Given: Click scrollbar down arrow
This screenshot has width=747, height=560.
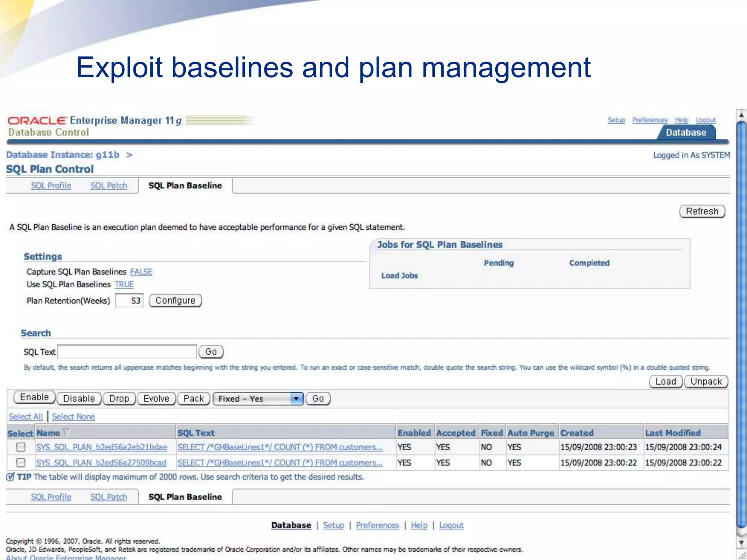Looking at the screenshot, I should pos(741,542).
